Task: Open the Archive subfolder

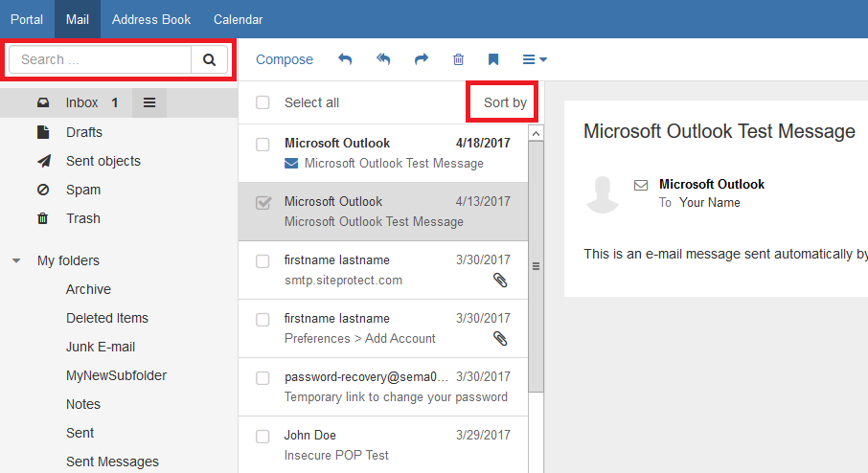Action: point(88,289)
